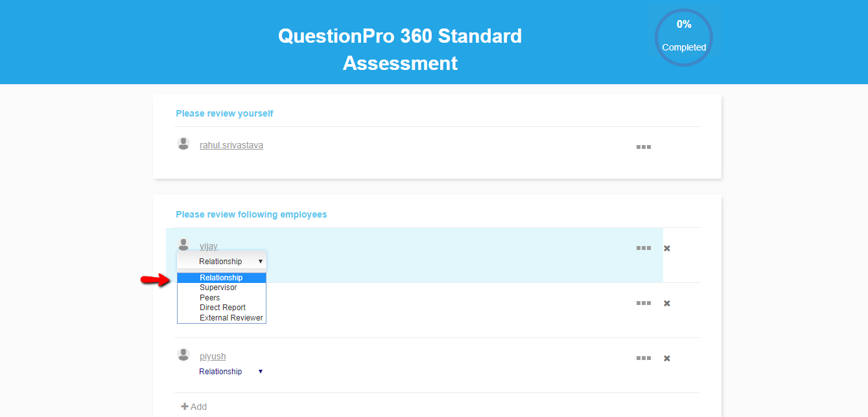Click the avatar icon beside vijay
Screen dimensions: 868x417
[183, 244]
